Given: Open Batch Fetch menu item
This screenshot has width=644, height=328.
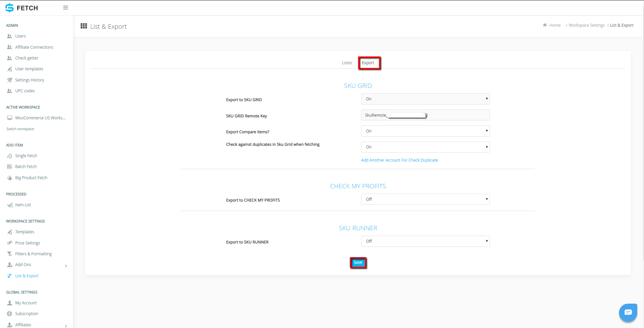Looking at the screenshot, I should (26, 167).
